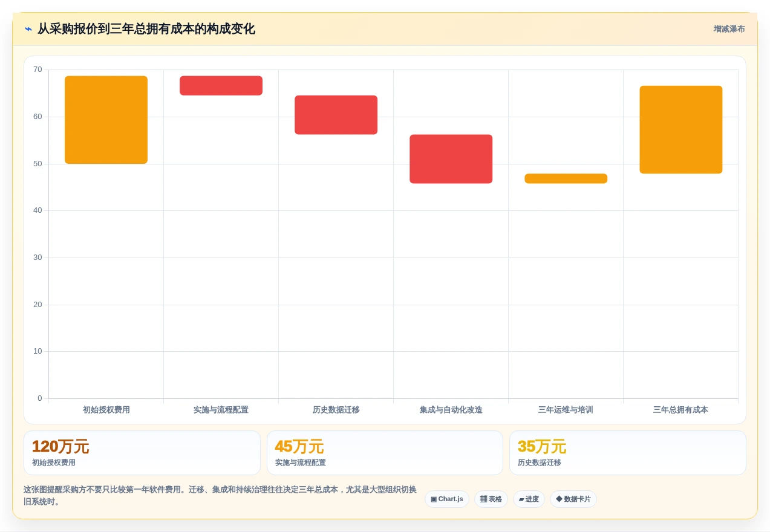Click the blue lightning icon beside the title
The width and height of the screenshot is (770, 532).
(28, 29)
